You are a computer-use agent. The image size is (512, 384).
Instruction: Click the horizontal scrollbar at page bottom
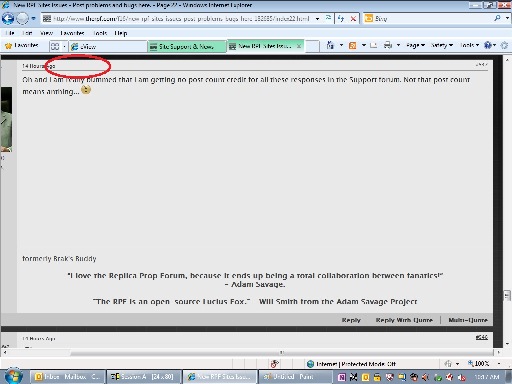(282, 352)
